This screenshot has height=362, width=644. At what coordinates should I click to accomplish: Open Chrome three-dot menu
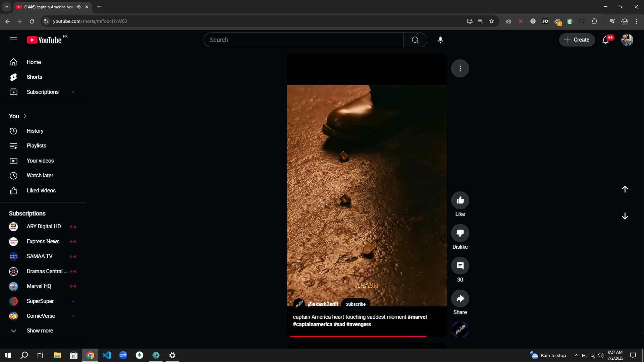click(637, 21)
